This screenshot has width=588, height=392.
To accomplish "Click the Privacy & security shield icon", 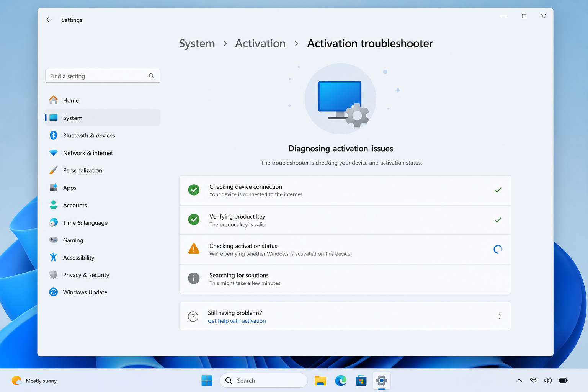I will tap(54, 275).
